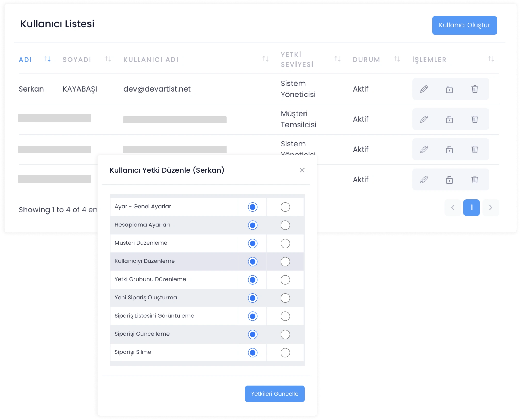The image size is (520, 420).
Task: Click Siparişi Silme permission label
Action: pos(133,352)
